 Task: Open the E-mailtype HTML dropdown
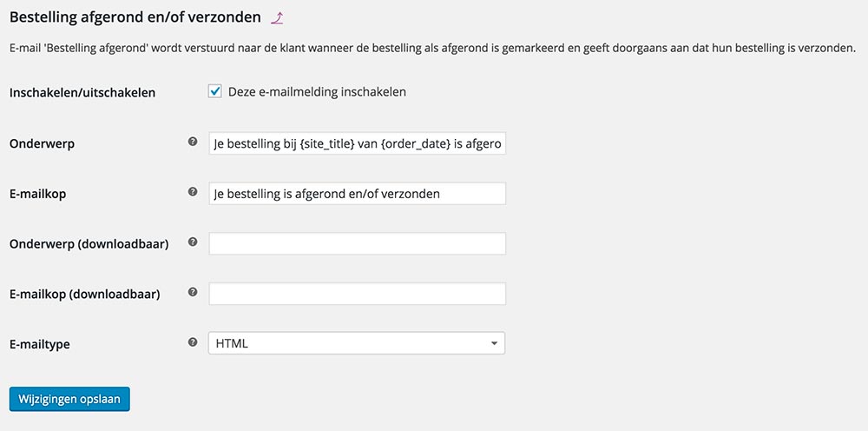357,343
